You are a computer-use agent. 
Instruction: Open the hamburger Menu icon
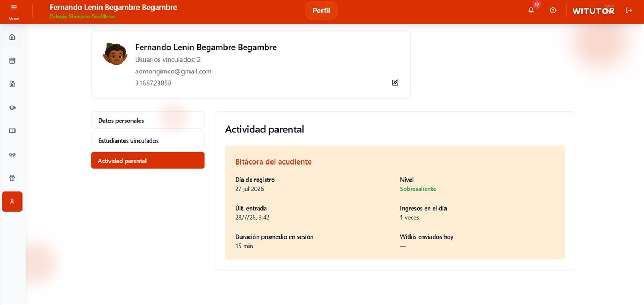pos(13,8)
